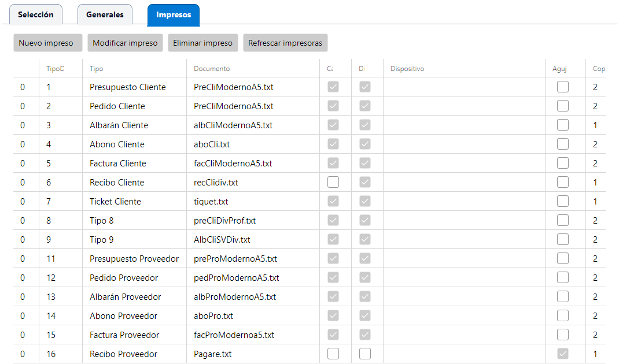The image size is (619, 364).
Task: Click the Aguj column header
Action: 565,69
